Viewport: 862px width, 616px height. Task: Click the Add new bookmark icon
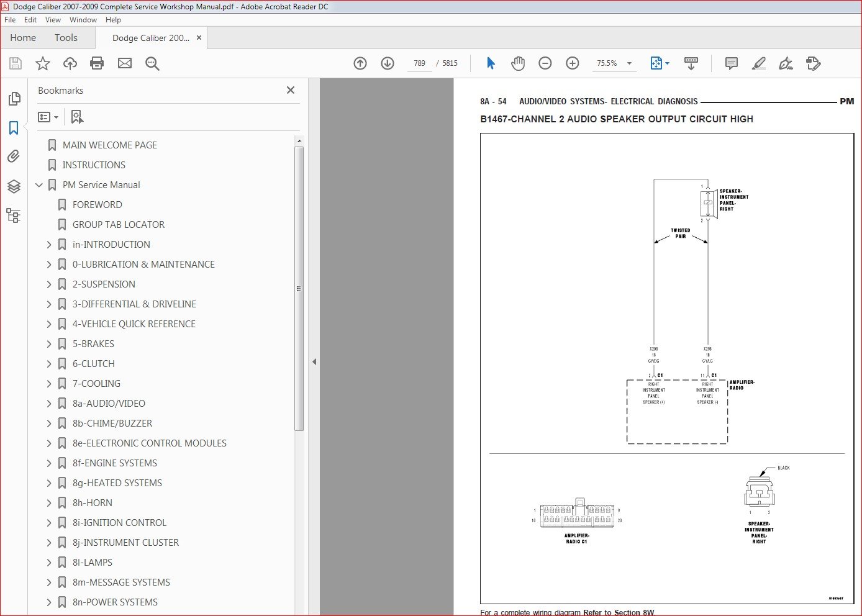(x=77, y=117)
